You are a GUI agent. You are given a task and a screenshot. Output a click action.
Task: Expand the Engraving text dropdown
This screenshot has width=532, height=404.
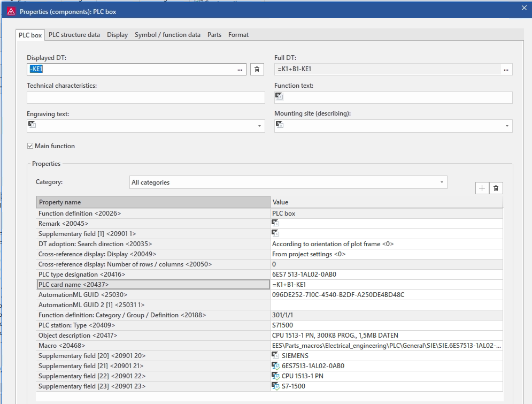click(260, 126)
